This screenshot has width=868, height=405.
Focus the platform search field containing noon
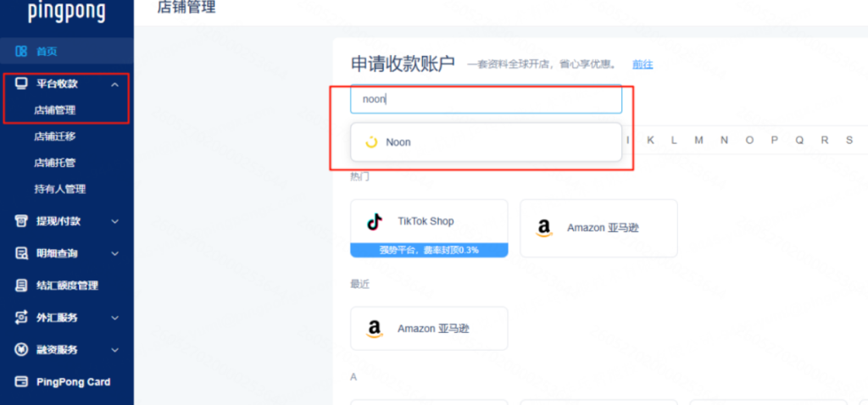(x=486, y=100)
